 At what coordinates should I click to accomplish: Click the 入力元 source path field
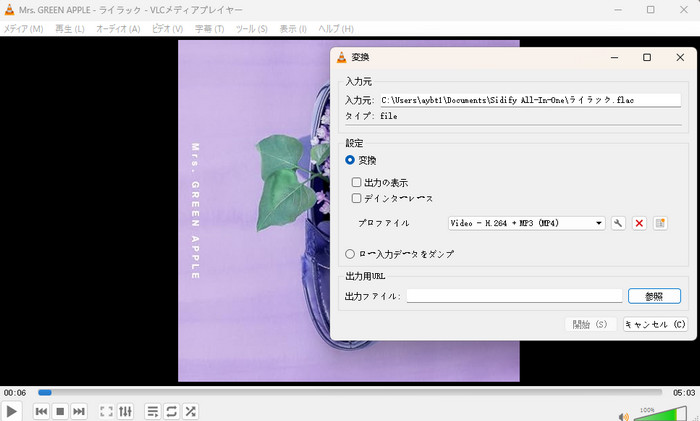click(x=530, y=100)
